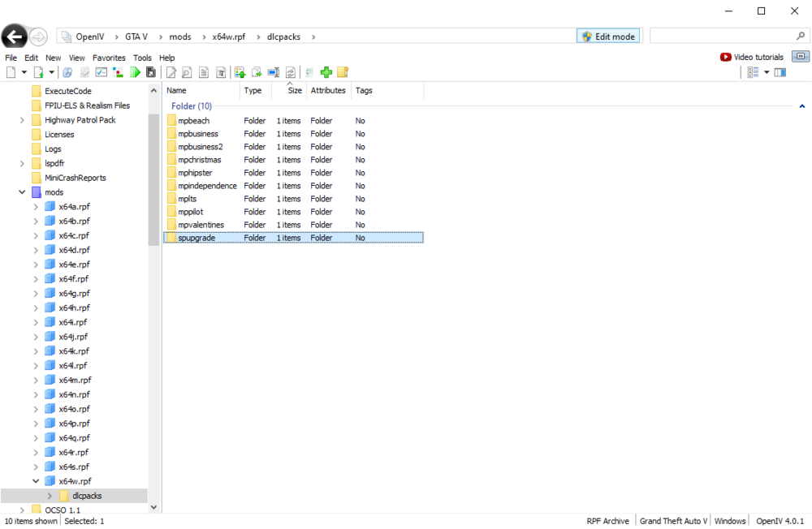This screenshot has height=529, width=812.
Task: Open the New menu
Action: click(x=53, y=58)
